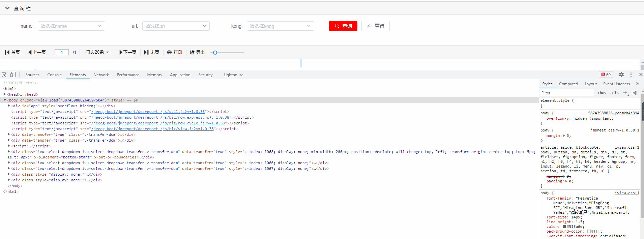Click the 重置 reset button
Viewport: 644px width, 239px height.
tap(376, 26)
